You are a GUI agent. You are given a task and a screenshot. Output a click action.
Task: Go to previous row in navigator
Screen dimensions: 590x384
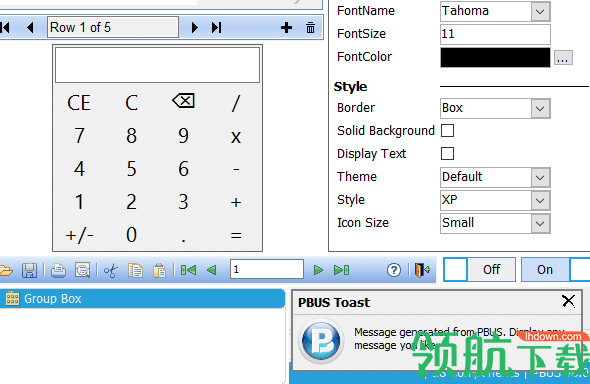point(30,27)
